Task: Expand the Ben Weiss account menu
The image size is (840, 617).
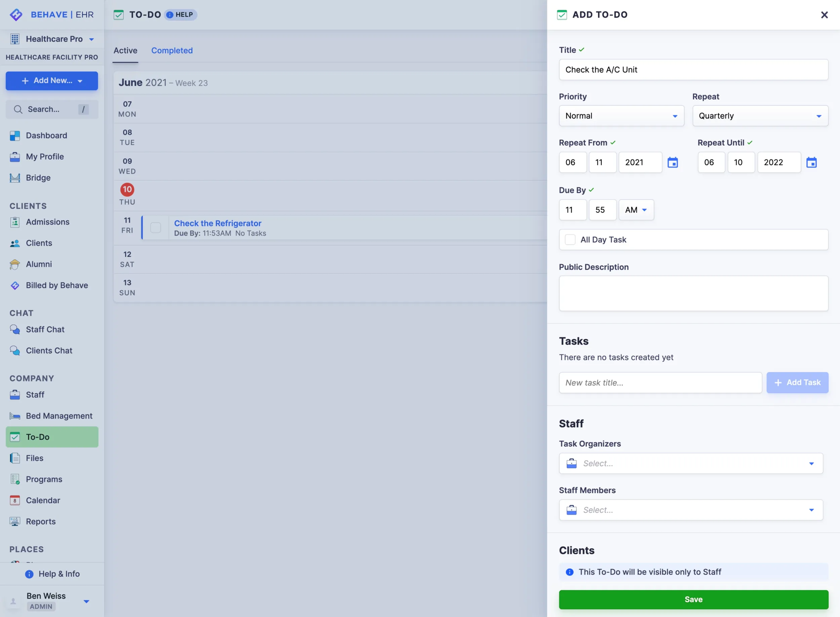Action: tap(86, 601)
